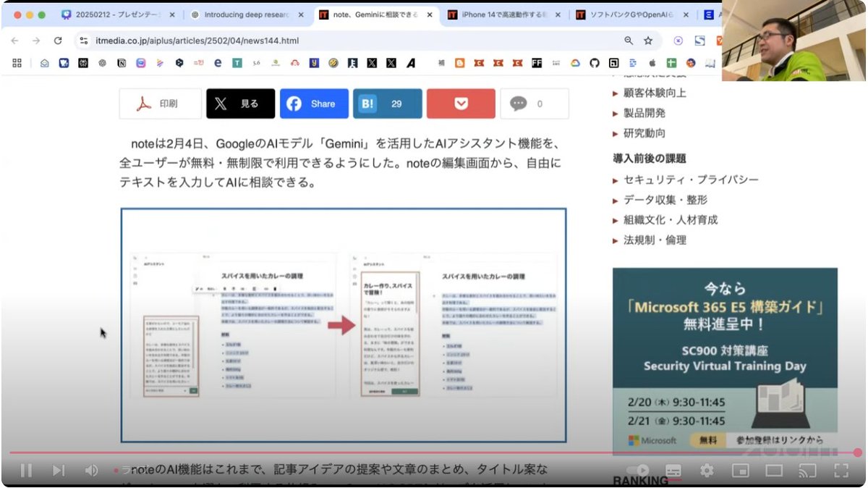Save the article to Pocket

click(x=461, y=104)
